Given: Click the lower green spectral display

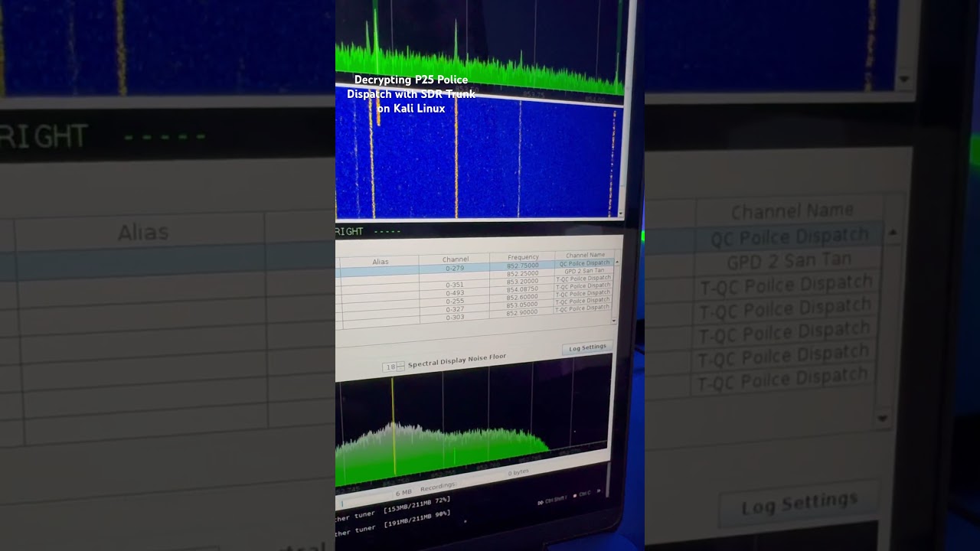Looking at the screenshot, I should [473, 421].
